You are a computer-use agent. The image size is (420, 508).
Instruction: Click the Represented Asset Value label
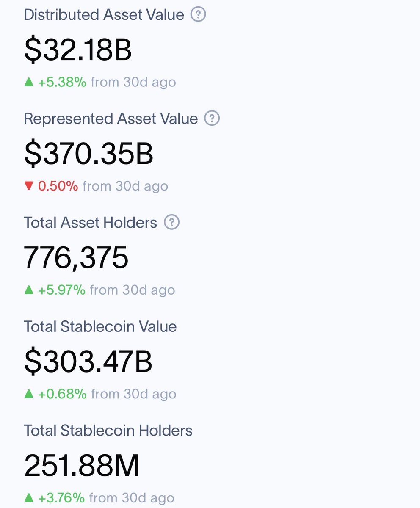coord(111,119)
